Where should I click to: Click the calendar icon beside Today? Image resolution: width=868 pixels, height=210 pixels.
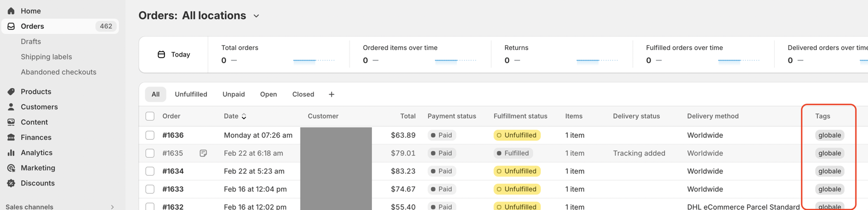[x=161, y=54]
